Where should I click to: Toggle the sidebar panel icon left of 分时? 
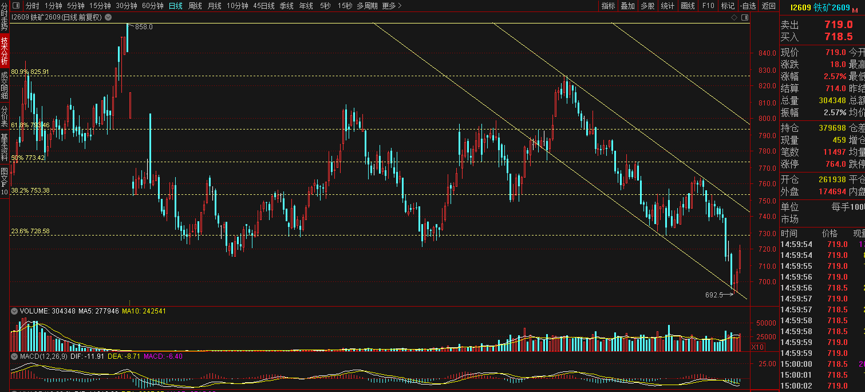[x=17, y=6]
